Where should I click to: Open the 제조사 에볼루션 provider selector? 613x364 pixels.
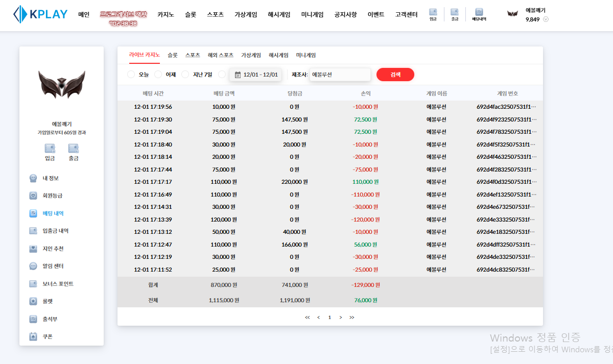coord(340,75)
